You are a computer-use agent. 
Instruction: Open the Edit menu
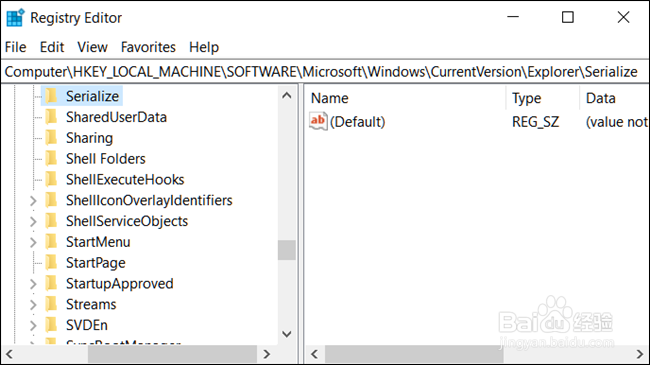tap(52, 47)
